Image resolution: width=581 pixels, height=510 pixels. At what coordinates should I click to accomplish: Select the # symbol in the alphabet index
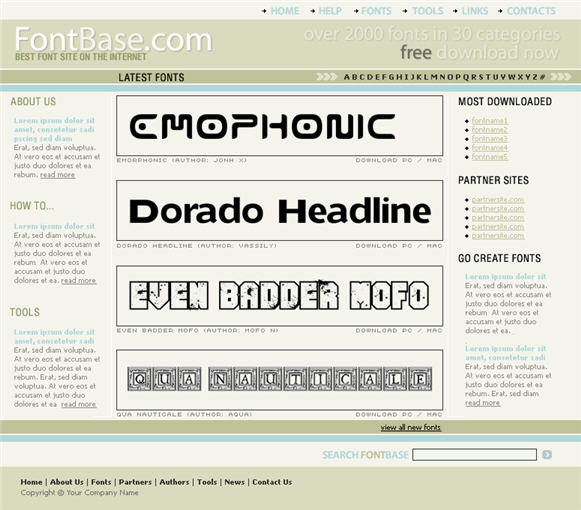pos(542,77)
